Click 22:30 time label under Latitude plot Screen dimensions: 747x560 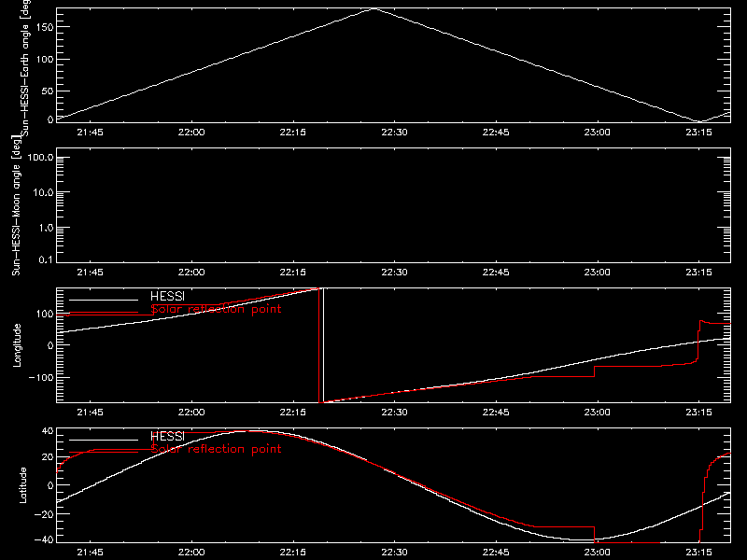(x=394, y=553)
